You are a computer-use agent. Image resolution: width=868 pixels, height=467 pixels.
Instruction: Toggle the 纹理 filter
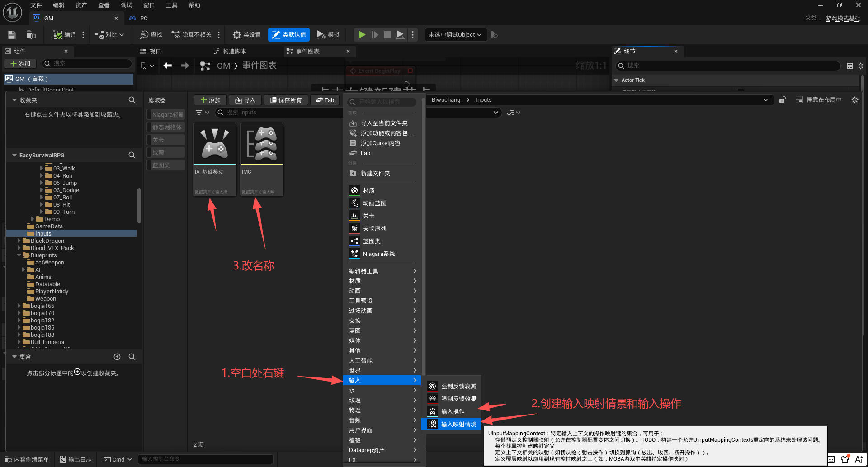tap(166, 153)
